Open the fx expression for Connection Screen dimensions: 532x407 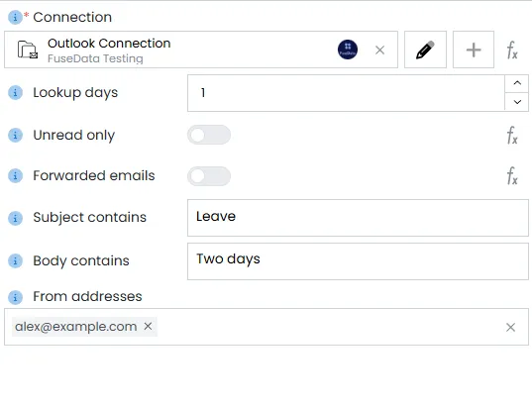click(x=512, y=51)
